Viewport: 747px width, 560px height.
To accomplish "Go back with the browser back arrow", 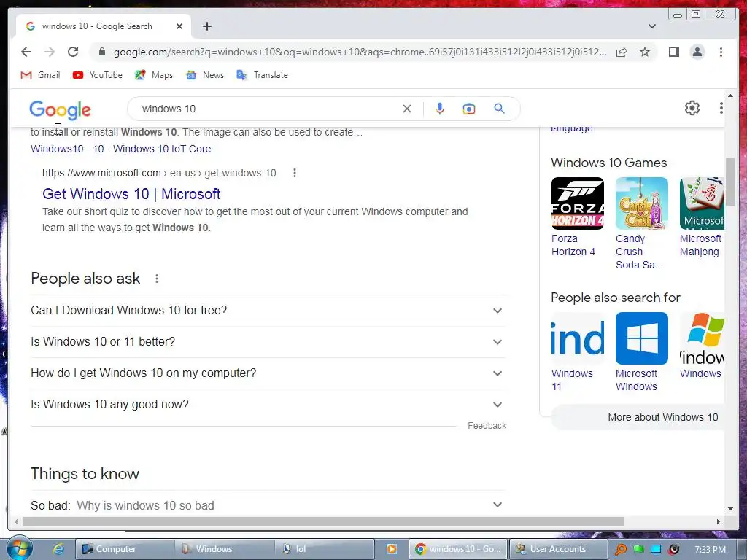I will point(26,52).
